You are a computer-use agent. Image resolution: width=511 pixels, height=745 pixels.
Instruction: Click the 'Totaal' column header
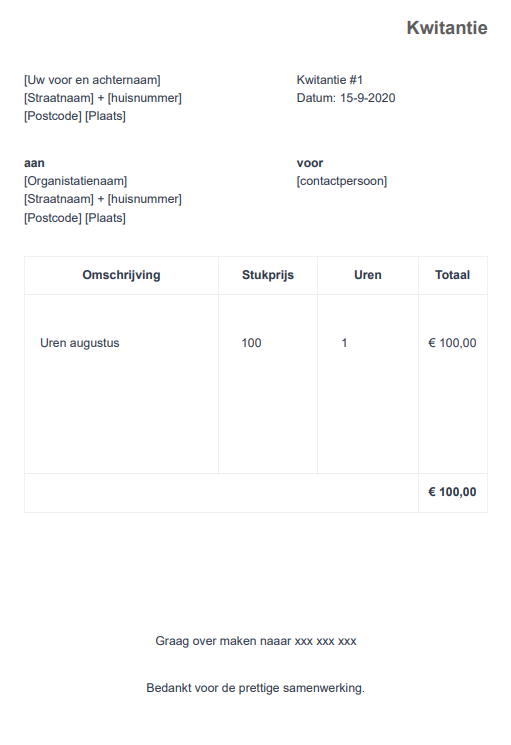(x=452, y=275)
